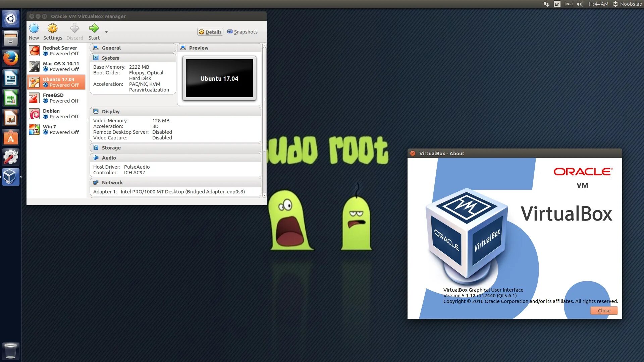
Task: Click the Ubuntu 17.04 preview thumbnail
Action: 219,78
